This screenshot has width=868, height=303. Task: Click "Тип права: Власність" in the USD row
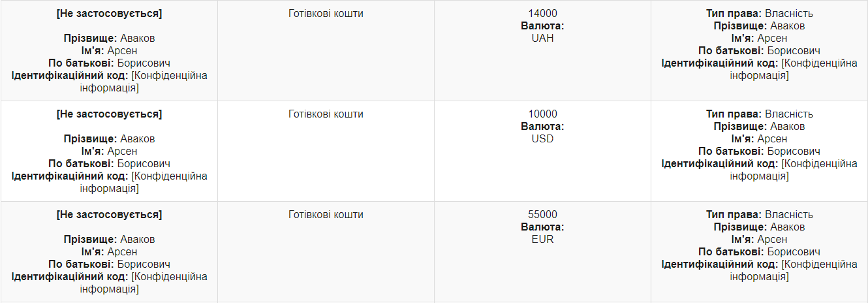coord(760,114)
